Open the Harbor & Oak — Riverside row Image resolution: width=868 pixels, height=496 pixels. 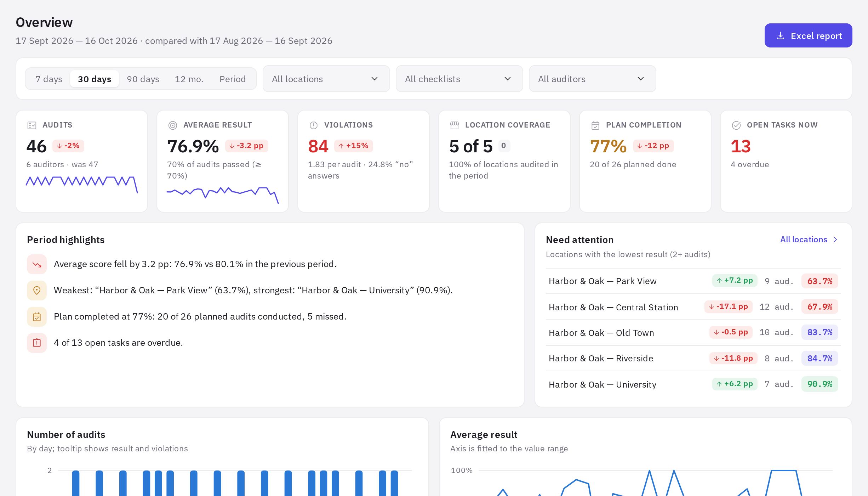click(693, 358)
